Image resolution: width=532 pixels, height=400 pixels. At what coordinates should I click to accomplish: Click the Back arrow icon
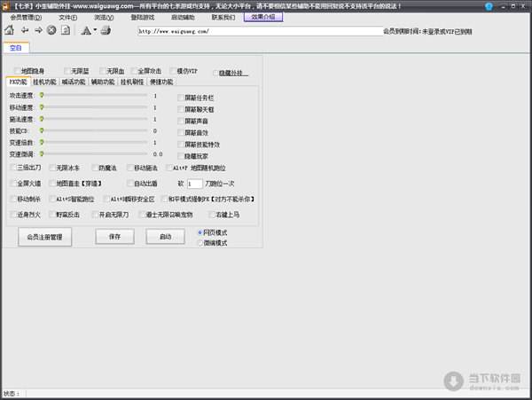tap(25, 30)
